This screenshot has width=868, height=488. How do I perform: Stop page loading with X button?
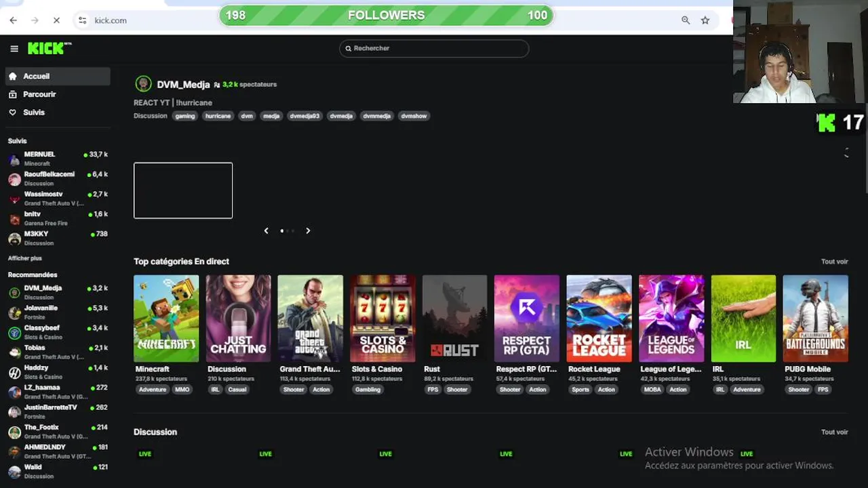point(56,20)
